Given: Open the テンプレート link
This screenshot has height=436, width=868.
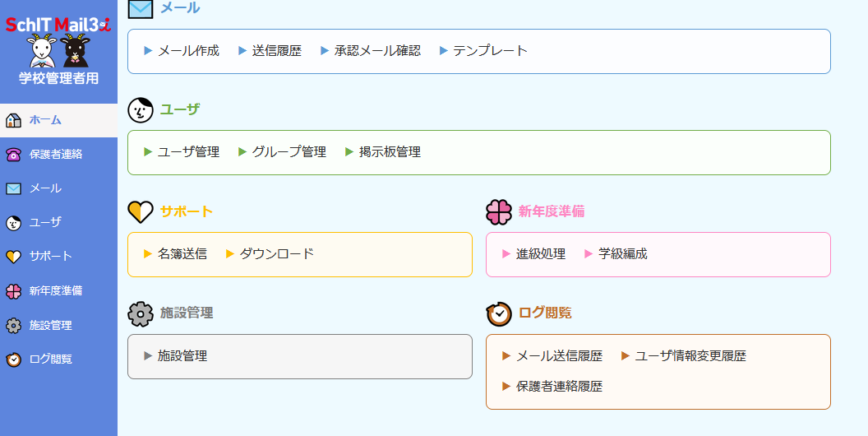Looking at the screenshot, I should pos(490,51).
